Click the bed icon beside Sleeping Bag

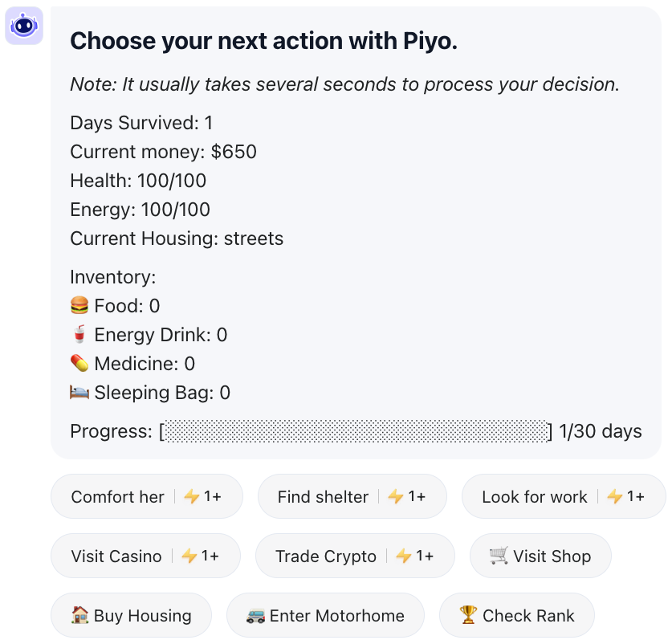79,393
